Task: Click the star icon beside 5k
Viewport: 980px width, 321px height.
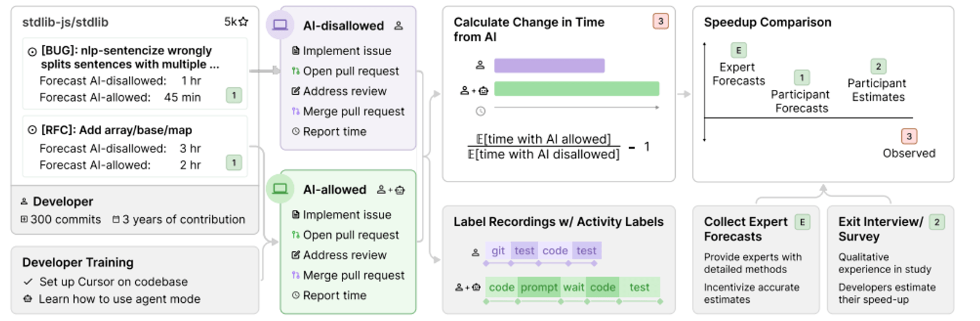Action: point(244,22)
